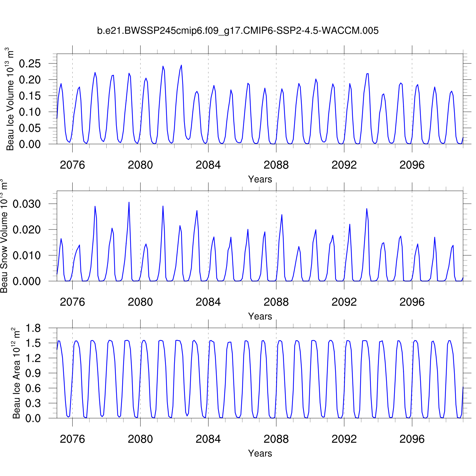
Task: Click the 0.9 tick label on ice area axis
Action: [x=33, y=374]
